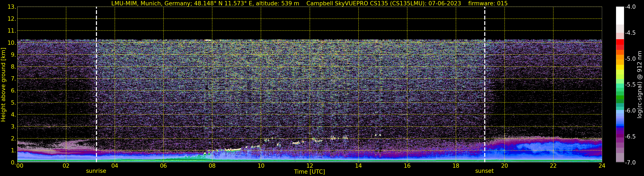Click the colorbar tick label '-6.5'
Screen dimensions: 644x176
[630, 137]
